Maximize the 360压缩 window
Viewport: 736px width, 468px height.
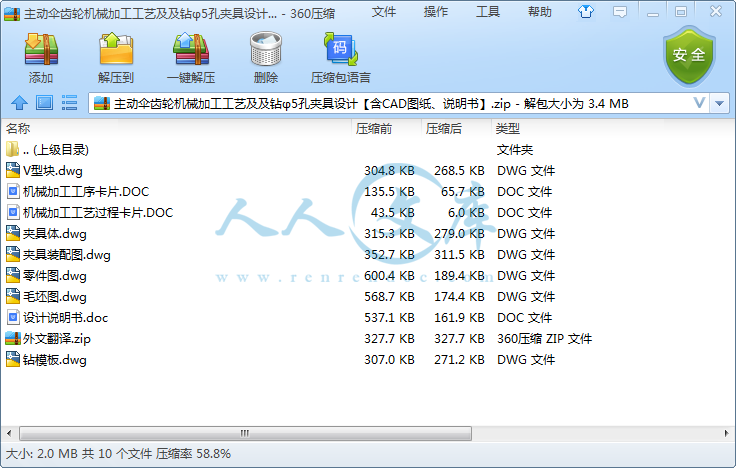[x=681, y=12]
